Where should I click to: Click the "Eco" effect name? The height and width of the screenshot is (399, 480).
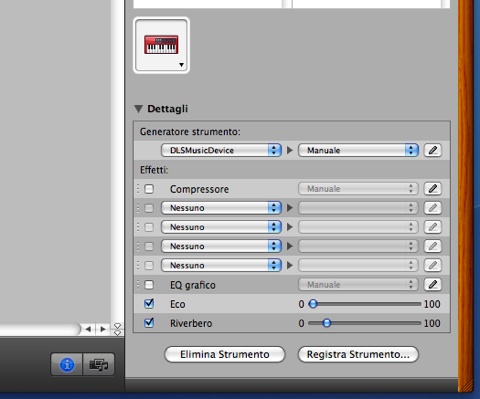(178, 304)
